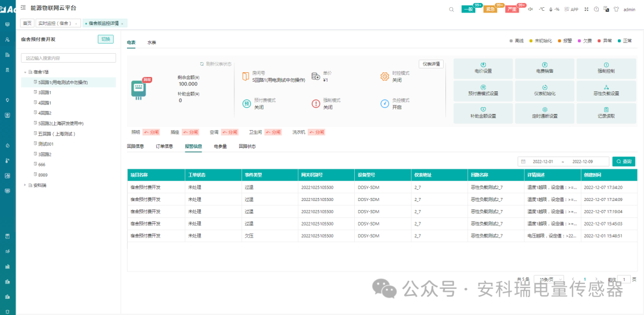Click the thermometer icon in left sidebar

point(7,160)
